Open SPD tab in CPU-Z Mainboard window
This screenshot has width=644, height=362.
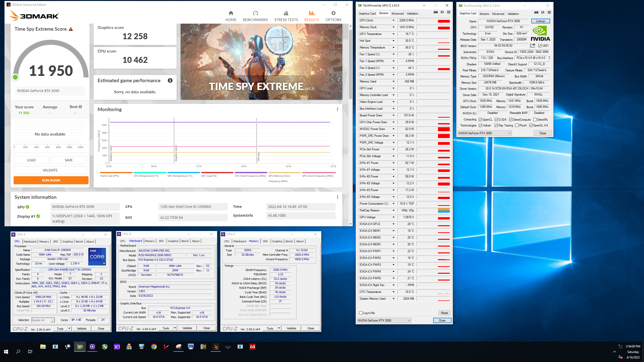(161, 241)
